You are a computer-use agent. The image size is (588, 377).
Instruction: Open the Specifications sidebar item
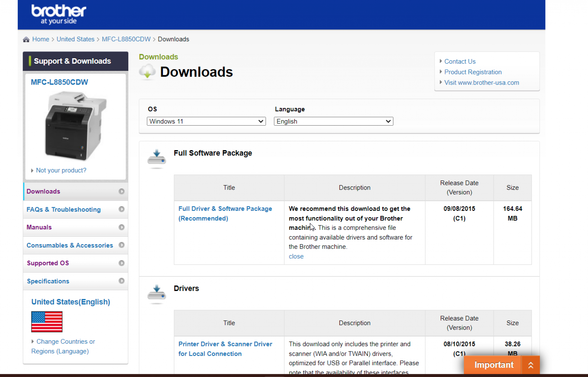pyautogui.click(x=48, y=281)
